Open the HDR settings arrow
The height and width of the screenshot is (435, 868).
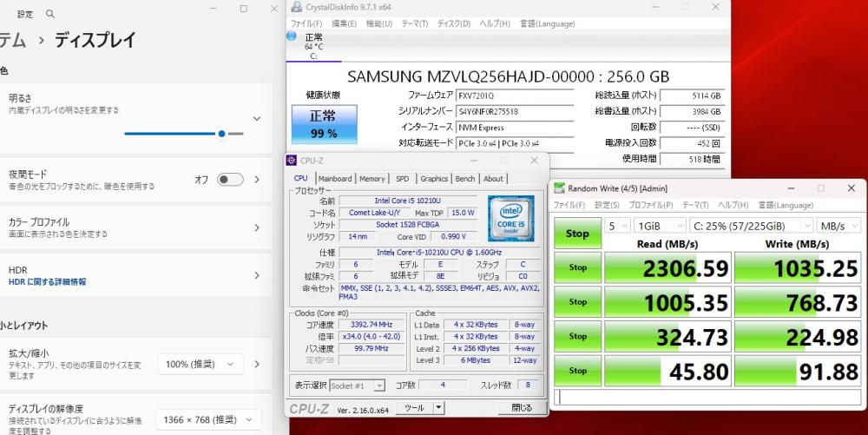pos(257,275)
